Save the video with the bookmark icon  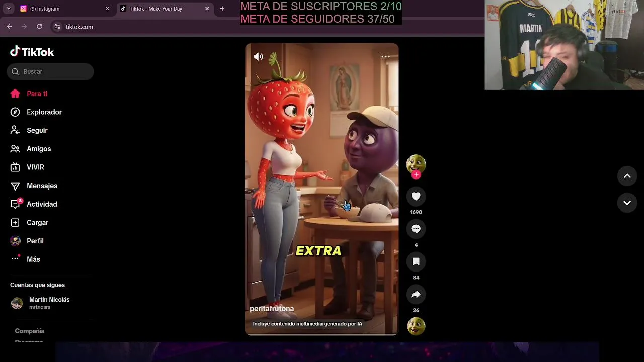pos(416,262)
